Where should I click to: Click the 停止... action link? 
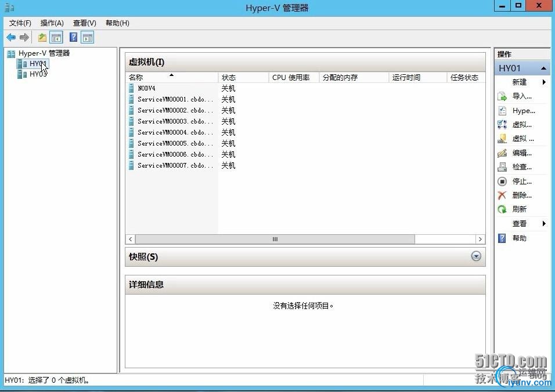(x=522, y=182)
